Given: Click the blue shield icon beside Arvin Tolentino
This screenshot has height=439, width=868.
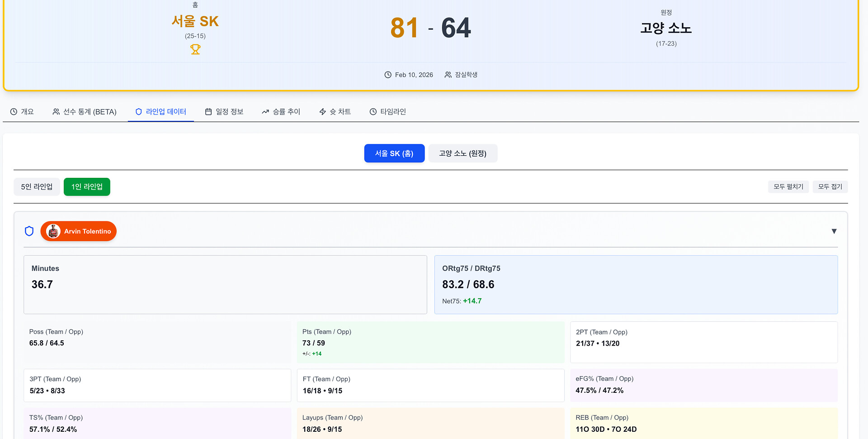Looking at the screenshot, I should click(29, 231).
